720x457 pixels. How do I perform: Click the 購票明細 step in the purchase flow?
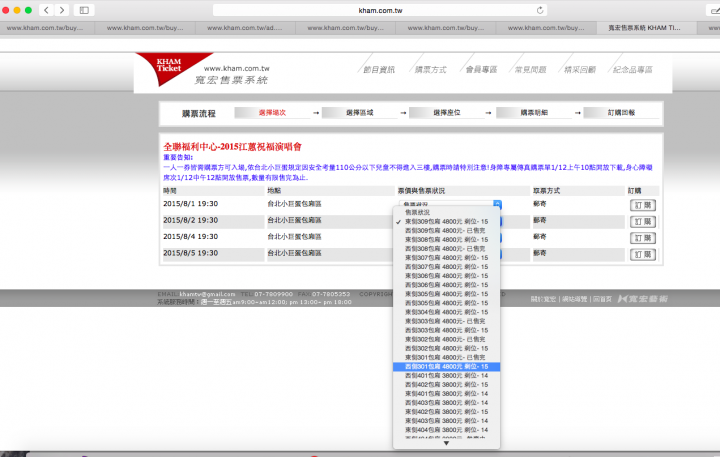(x=534, y=113)
